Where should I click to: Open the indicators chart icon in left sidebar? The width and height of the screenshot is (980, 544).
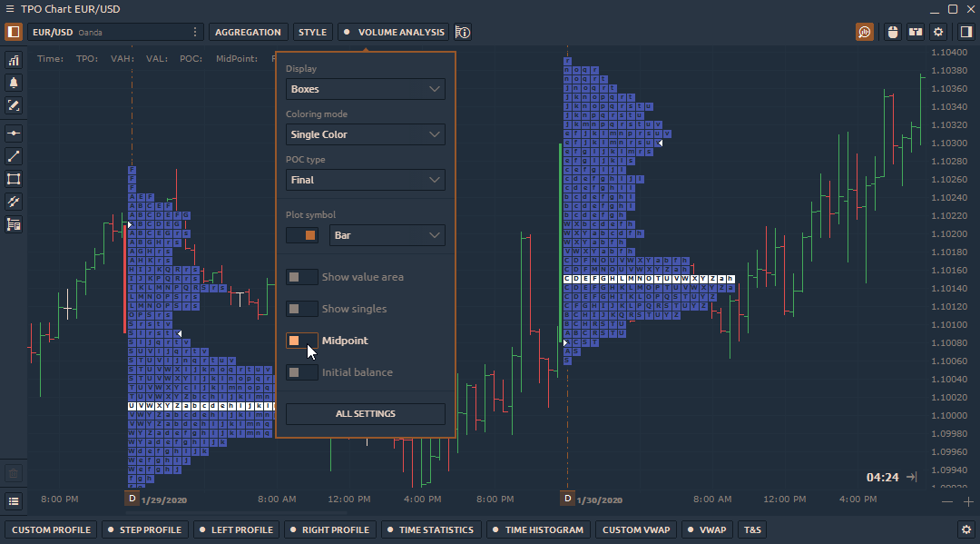pos(13,60)
